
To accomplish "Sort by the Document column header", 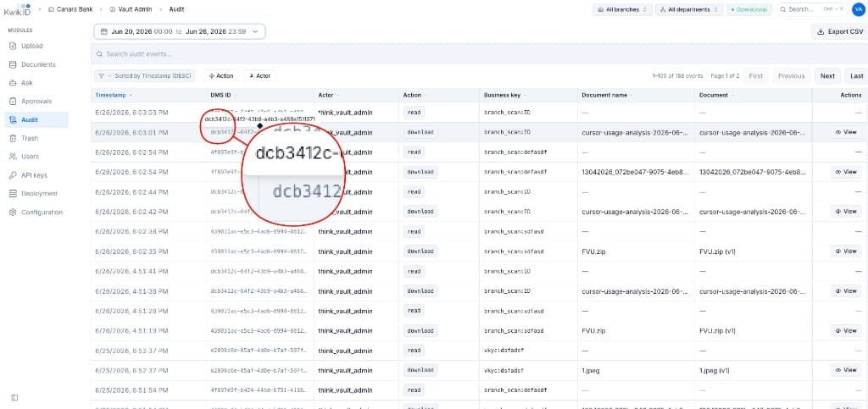I will [716, 95].
